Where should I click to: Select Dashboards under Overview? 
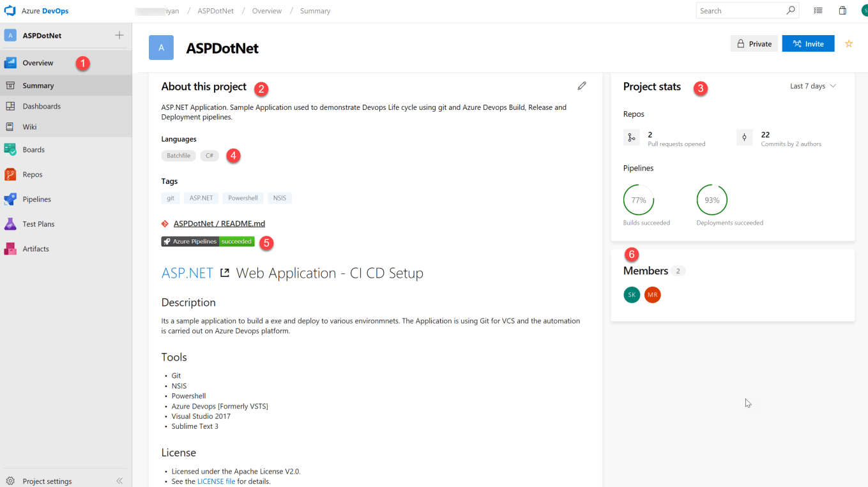[42, 107]
